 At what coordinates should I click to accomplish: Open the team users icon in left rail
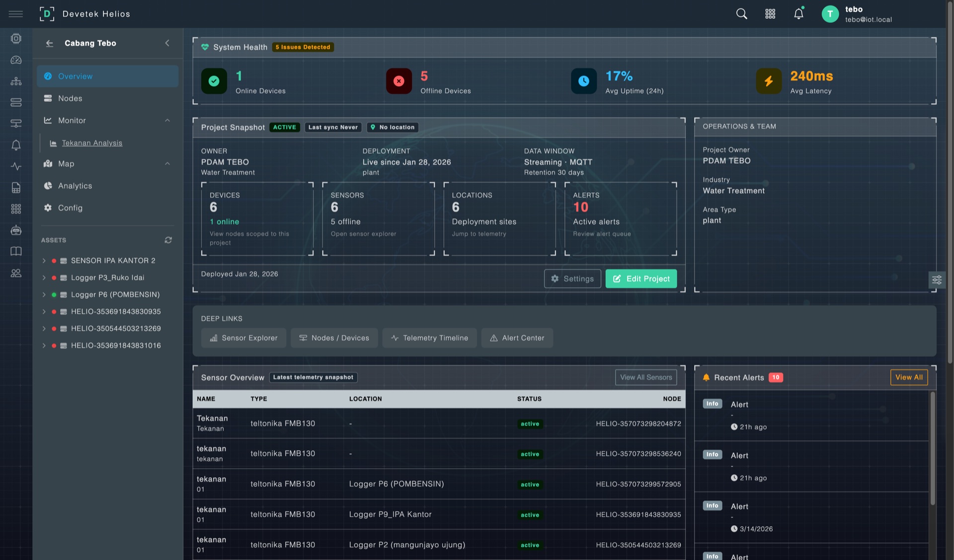[x=16, y=273]
